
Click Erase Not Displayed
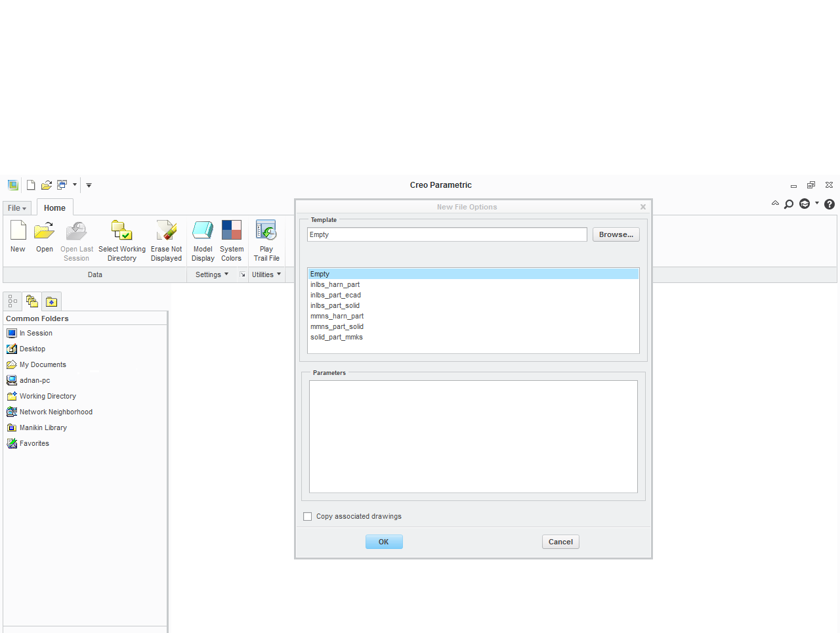click(x=167, y=241)
